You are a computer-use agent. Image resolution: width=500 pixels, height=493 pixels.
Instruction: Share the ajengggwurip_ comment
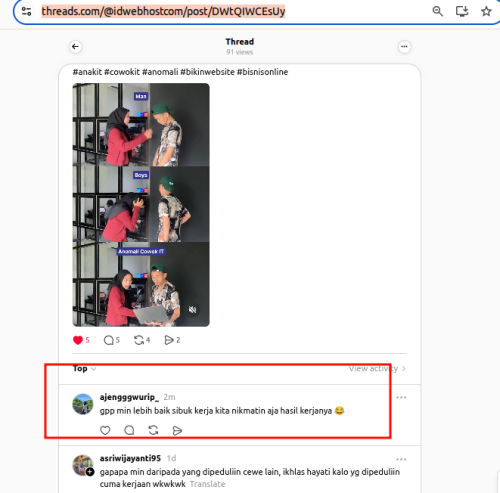click(177, 430)
